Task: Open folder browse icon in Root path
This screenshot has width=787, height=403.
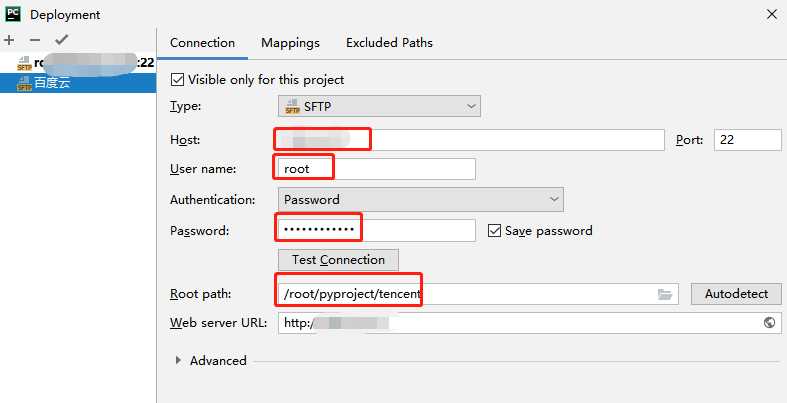Action: coord(665,294)
